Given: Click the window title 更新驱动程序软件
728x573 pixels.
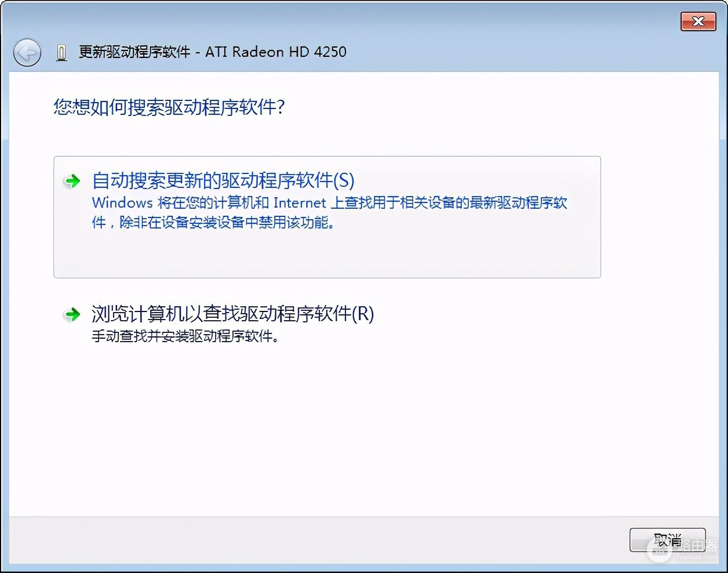Looking at the screenshot, I should [x=134, y=52].
